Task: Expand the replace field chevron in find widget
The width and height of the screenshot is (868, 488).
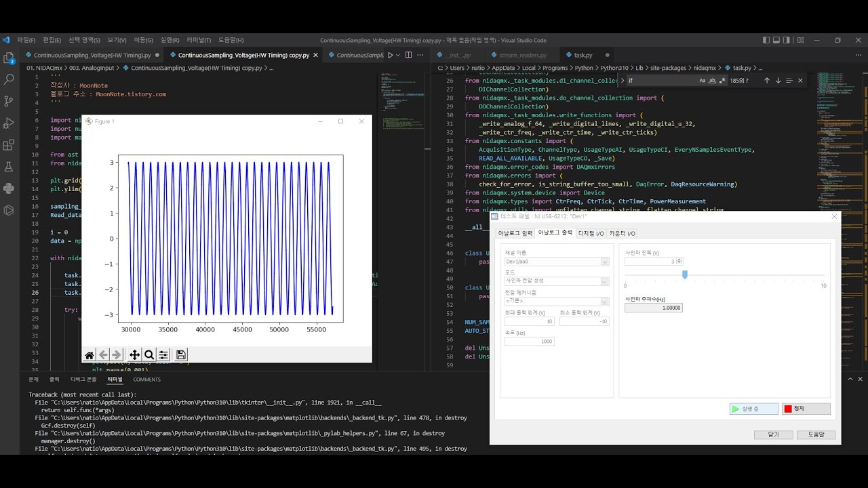Action: [x=621, y=81]
